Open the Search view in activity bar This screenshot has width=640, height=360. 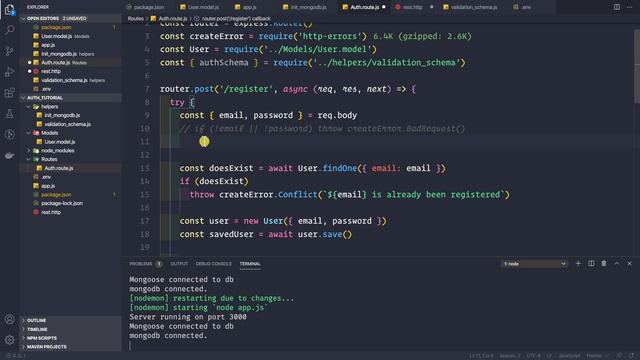(9, 30)
